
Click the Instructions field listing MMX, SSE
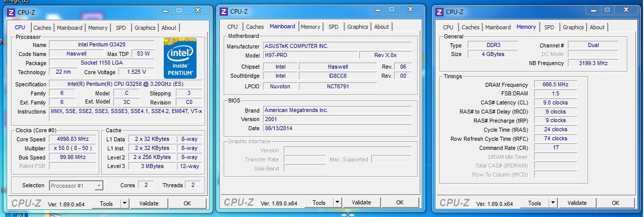(x=125, y=115)
